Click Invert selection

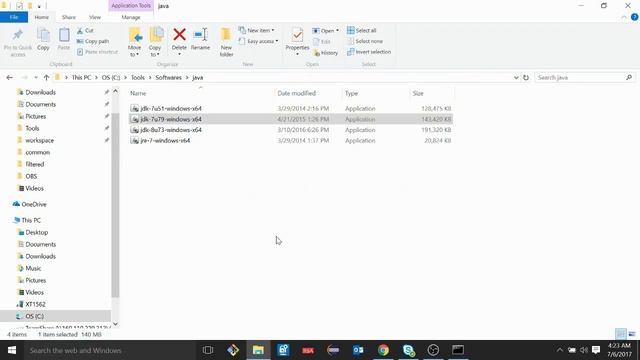369,52
